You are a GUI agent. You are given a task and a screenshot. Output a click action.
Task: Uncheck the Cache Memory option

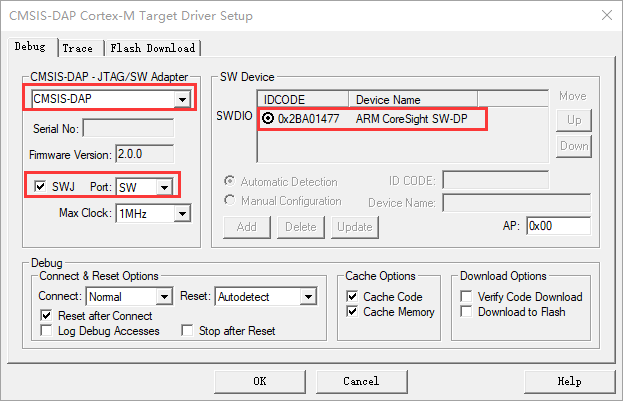(352, 312)
